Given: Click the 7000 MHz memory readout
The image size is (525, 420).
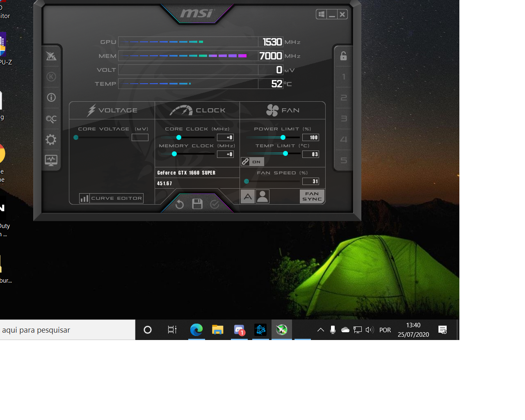Looking at the screenshot, I should pos(271,56).
